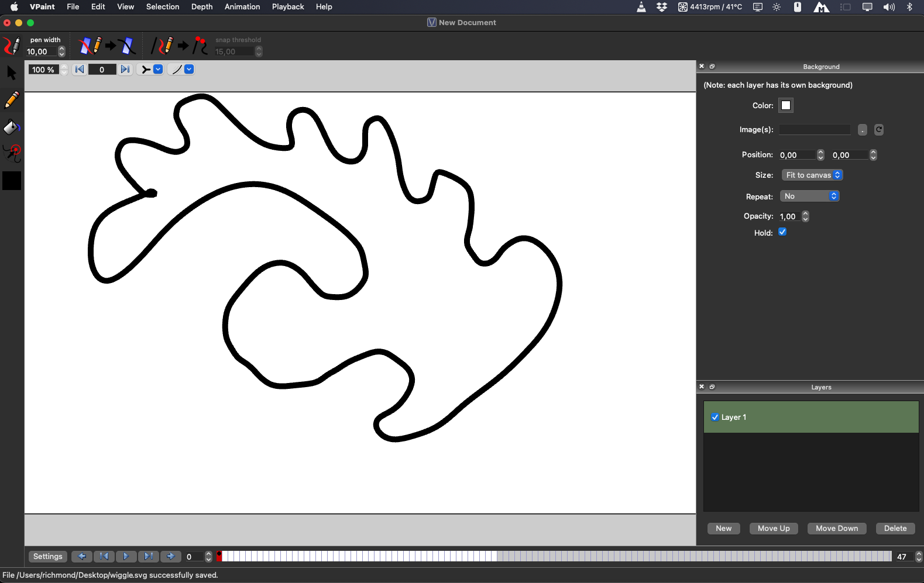Uncheck the Hold checkbox
This screenshot has height=583, width=924.
click(x=782, y=232)
